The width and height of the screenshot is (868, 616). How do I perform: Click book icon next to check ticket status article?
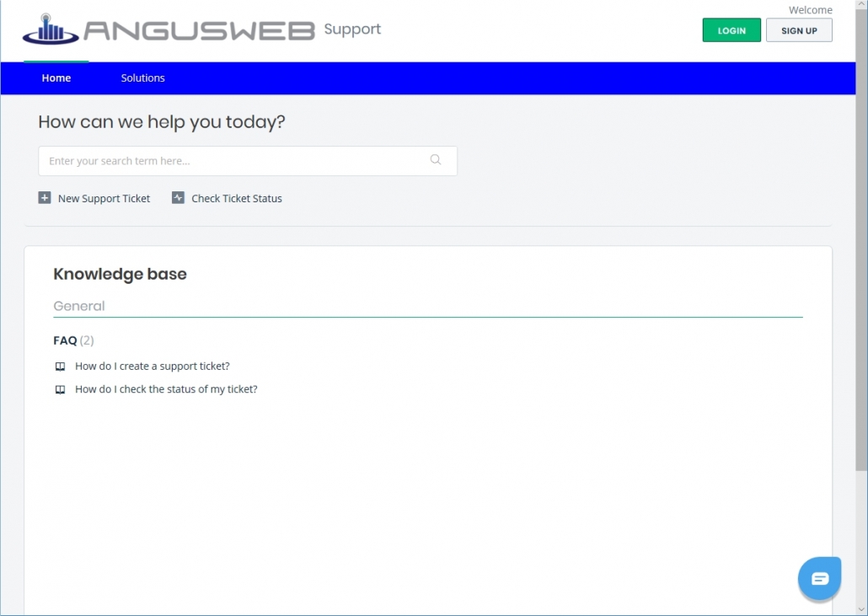pos(60,390)
